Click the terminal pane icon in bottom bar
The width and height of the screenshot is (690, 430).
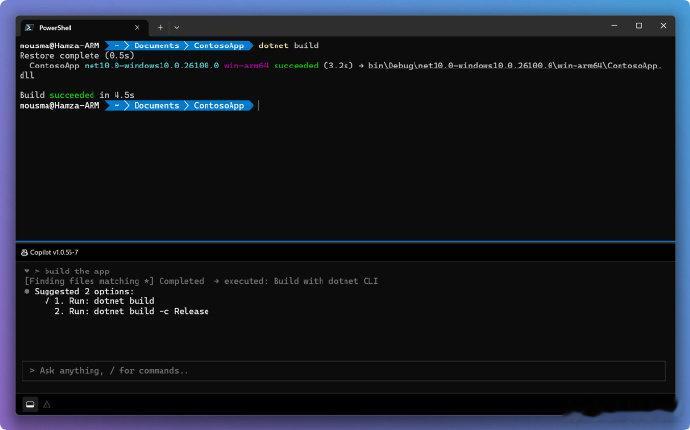tap(30, 404)
